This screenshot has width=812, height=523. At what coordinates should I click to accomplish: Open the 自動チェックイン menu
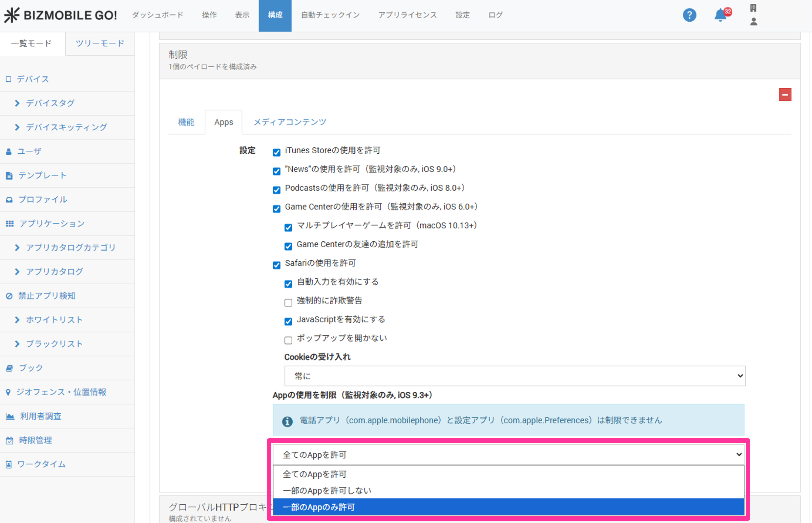[330, 15]
